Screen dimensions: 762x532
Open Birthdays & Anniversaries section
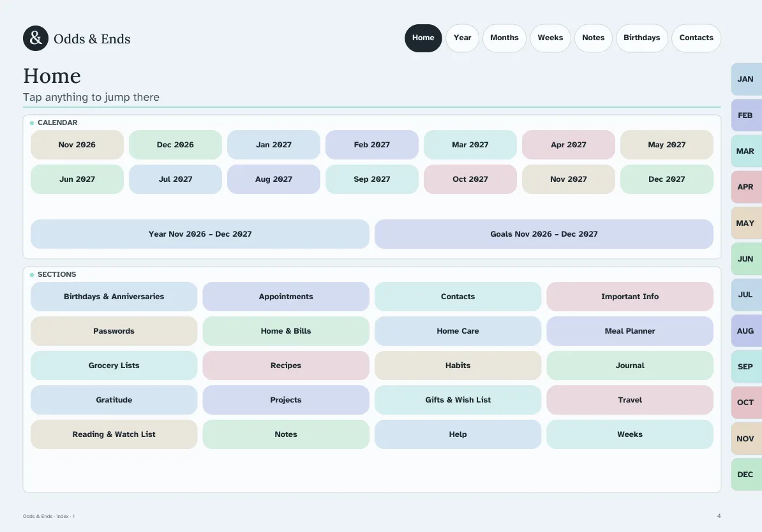(x=114, y=297)
